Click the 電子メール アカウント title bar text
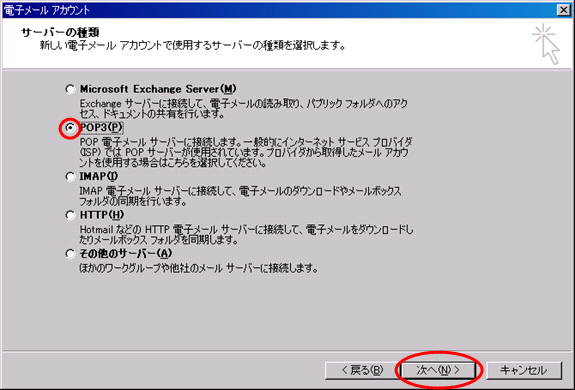The height and width of the screenshot is (390, 575). pos(47,10)
